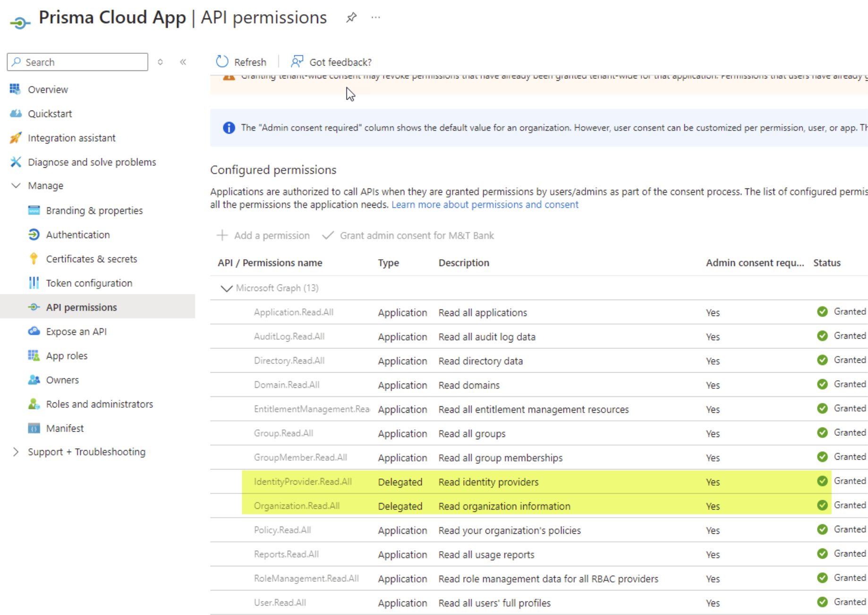Screen dimensions: 868x615
Task: Collapse the Microsoft Graph (13) group
Action: 227,288
